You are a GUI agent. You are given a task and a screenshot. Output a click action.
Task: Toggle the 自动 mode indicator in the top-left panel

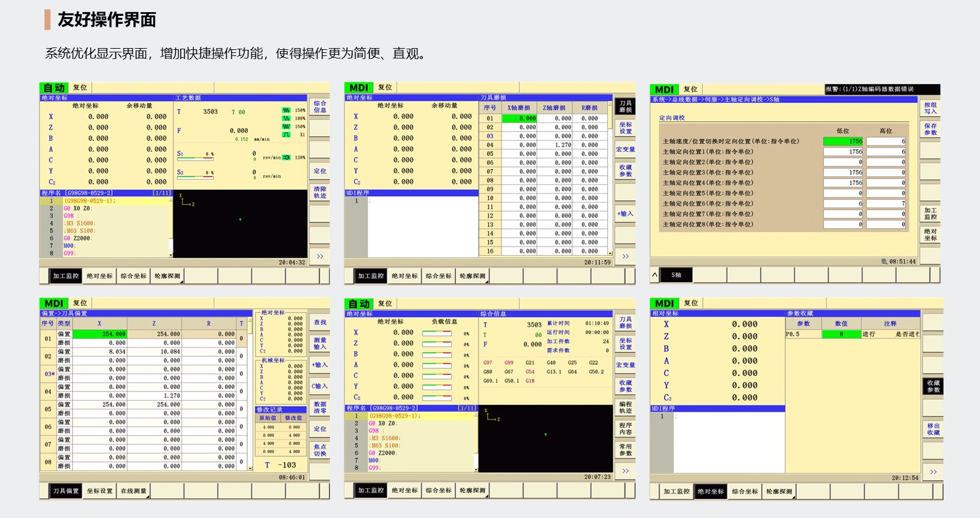pos(54,88)
